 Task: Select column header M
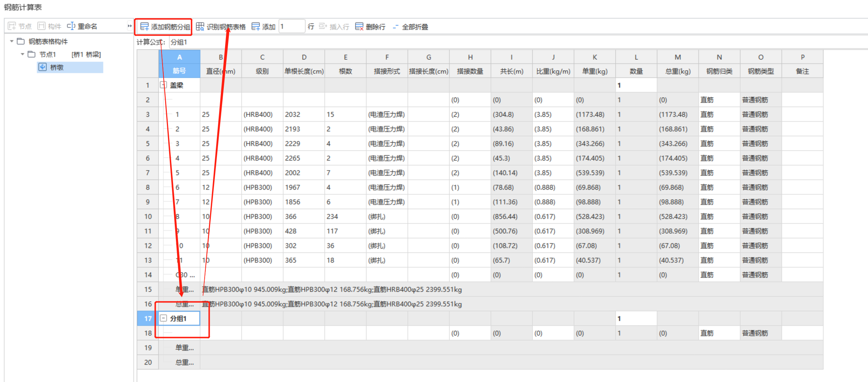point(678,57)
